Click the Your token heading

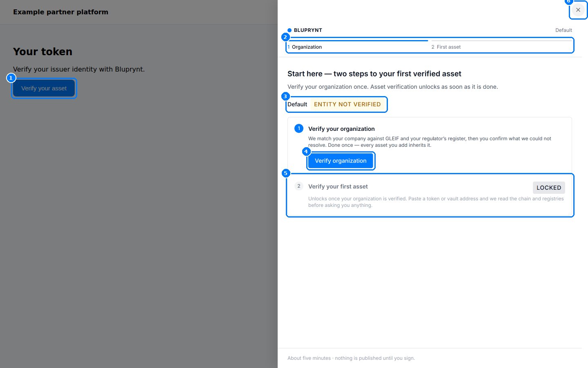click(42, 52)
